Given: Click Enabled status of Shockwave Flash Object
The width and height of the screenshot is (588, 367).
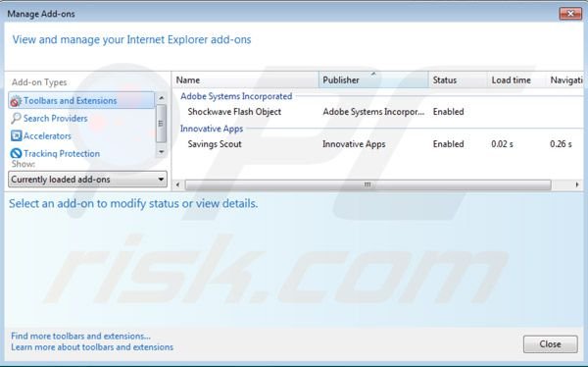Looking at the screenshot, I should point(449,112).
